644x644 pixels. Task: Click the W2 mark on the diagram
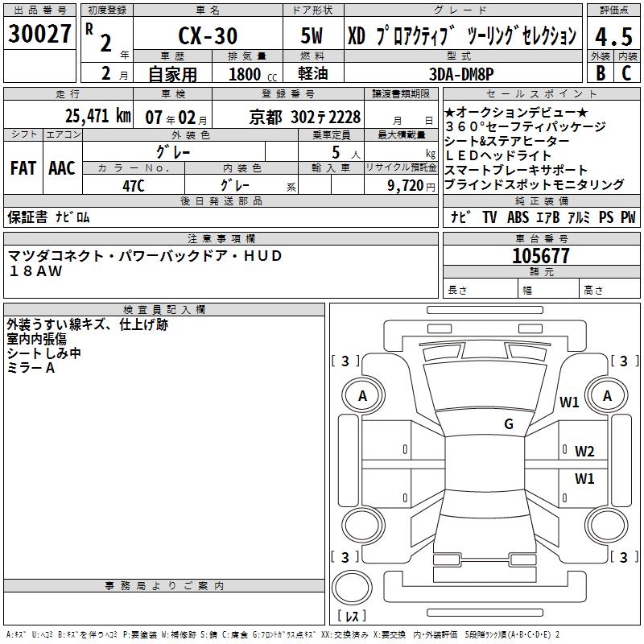[x=584, y=452]
